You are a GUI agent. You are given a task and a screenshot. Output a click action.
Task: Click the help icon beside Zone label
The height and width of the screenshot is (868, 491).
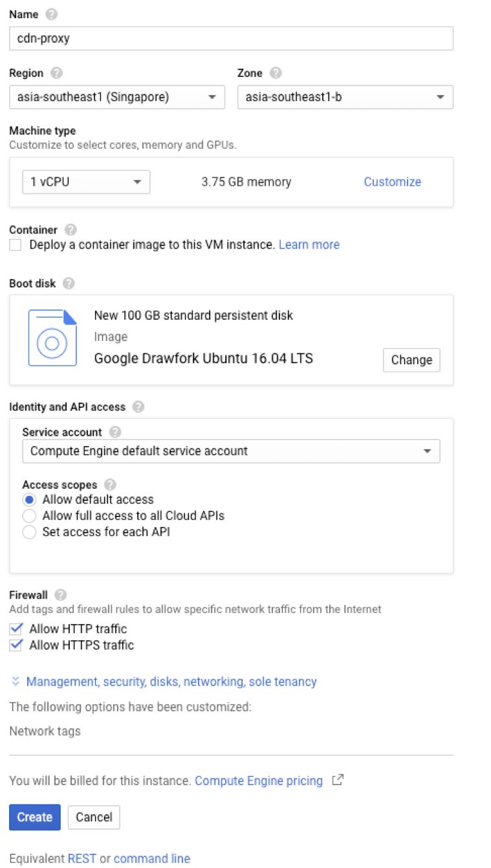click(276, 73)
